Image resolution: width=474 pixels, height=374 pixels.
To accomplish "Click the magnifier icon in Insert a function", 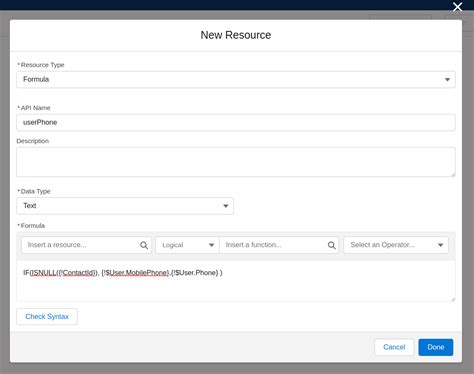I will [332, 245].
